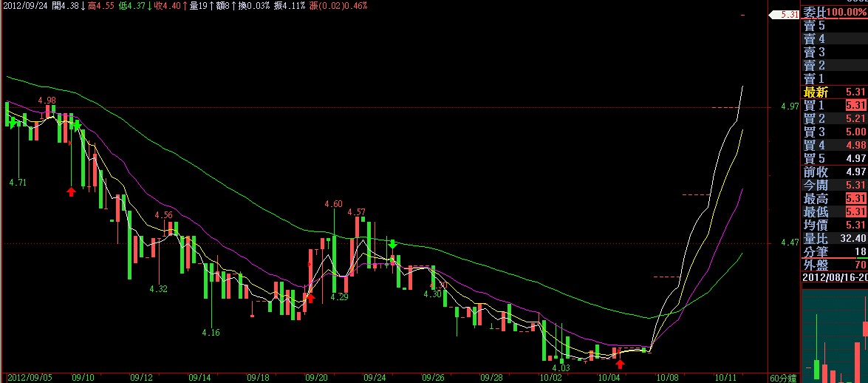The width and height of the screenshot is (868, 383).
Task: Click the 均價 average price row
Action: tap(835, 225)
